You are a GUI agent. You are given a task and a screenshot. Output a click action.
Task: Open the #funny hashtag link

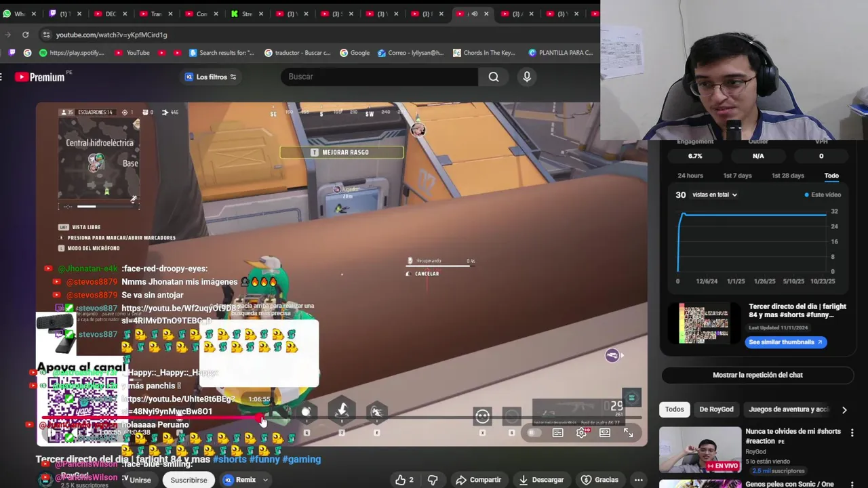[x=264, y=460]
